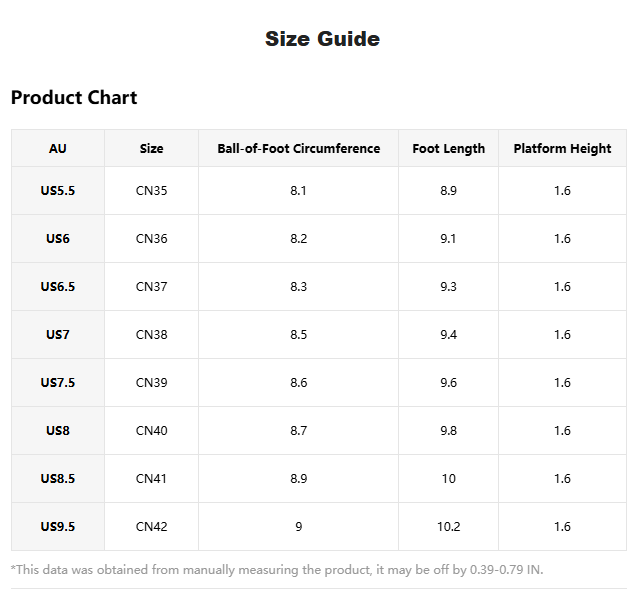Click the Size Guide heading
Viewport: 629px width, 608px height.
click(322, 39)
